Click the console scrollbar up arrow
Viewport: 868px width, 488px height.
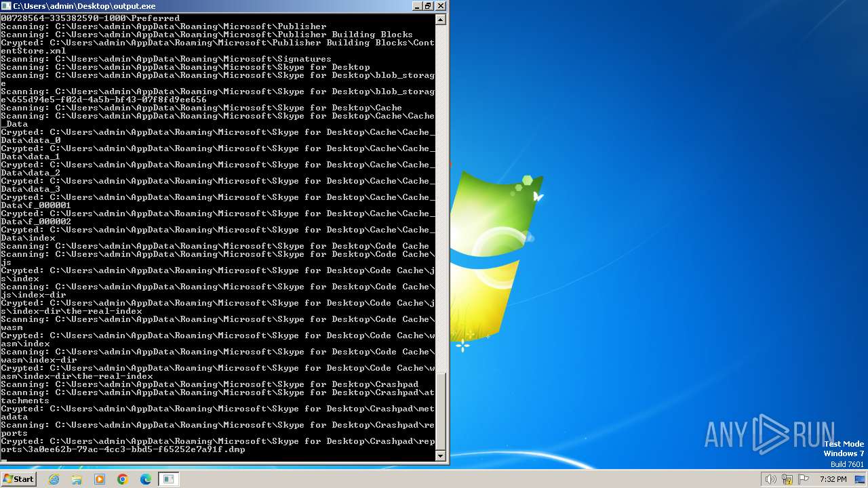[441, 20]
